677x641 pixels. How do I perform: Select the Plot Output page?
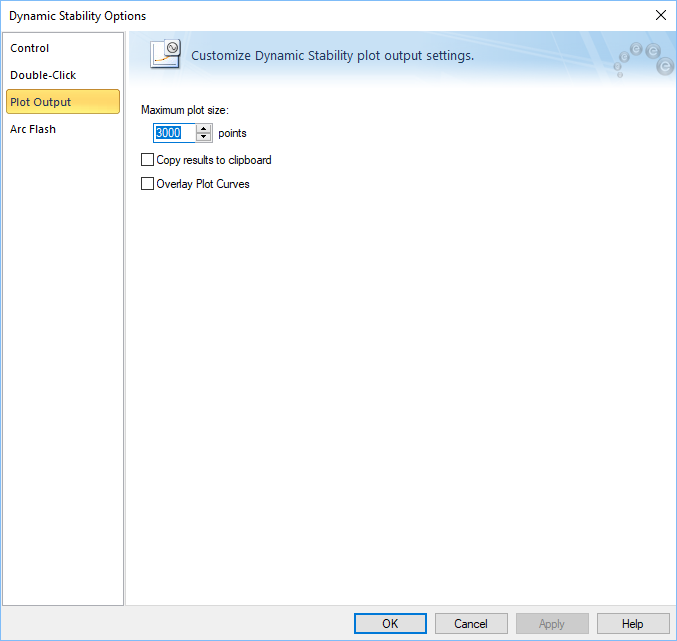pyautogui.click(x=41, y=102)
